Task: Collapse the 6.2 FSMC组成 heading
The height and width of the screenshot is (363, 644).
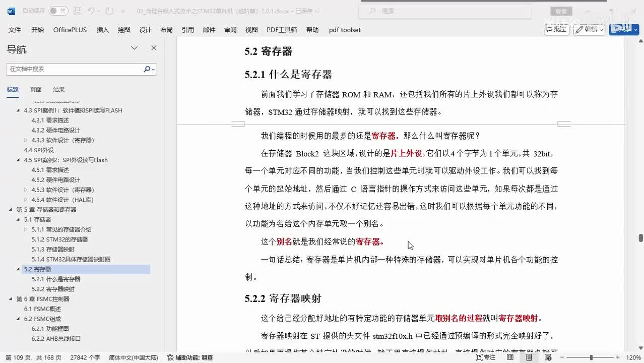Action: tap(19, 319)
